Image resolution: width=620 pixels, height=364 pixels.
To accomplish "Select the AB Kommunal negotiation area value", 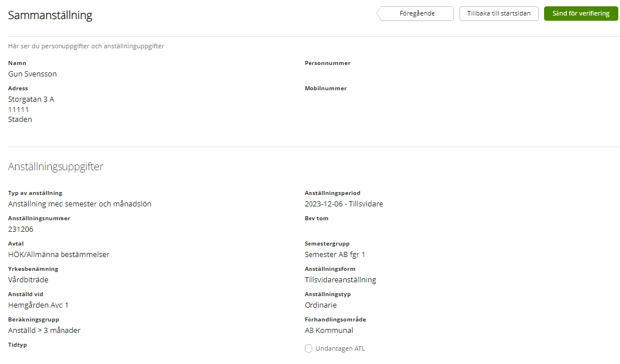I will click(x=328, y=331).
